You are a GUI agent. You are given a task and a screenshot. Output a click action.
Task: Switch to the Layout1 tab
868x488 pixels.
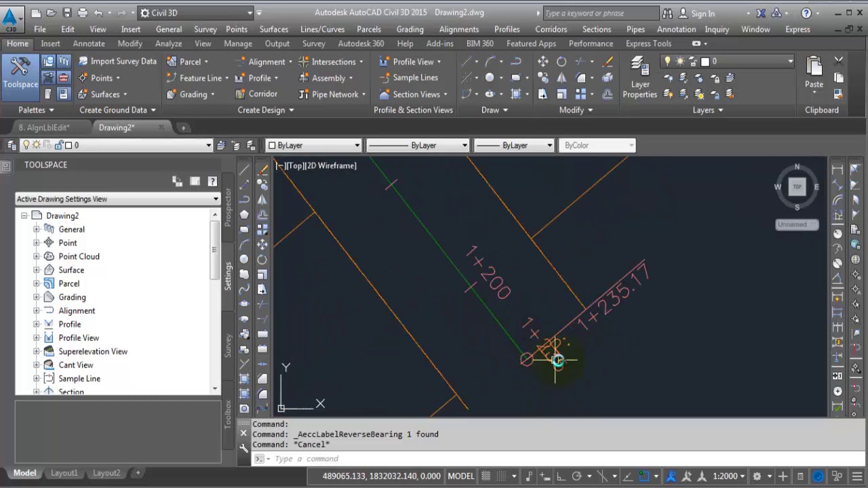(x=64, y=473)
